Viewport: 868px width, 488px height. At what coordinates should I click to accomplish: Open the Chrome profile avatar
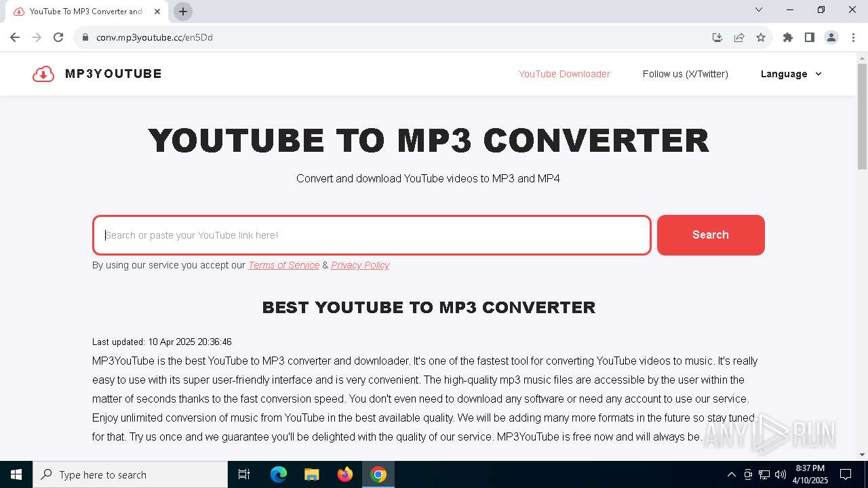831,37
